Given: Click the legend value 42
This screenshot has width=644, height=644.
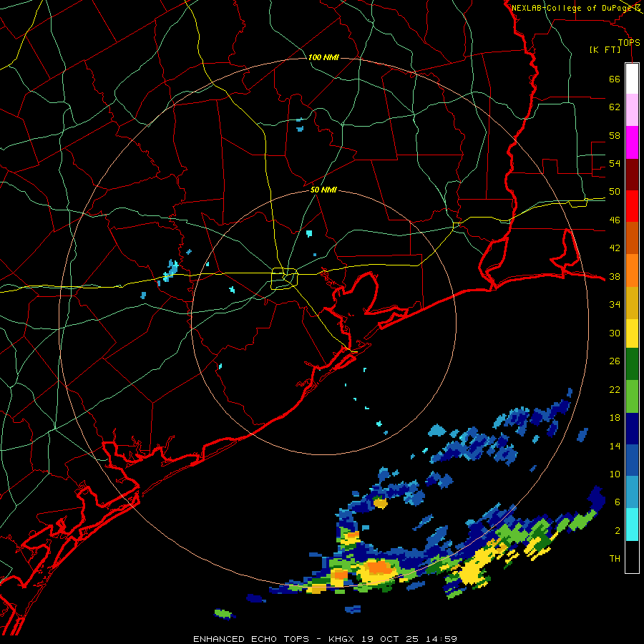Looking at the screenshot, I should (x=615, y=248).
